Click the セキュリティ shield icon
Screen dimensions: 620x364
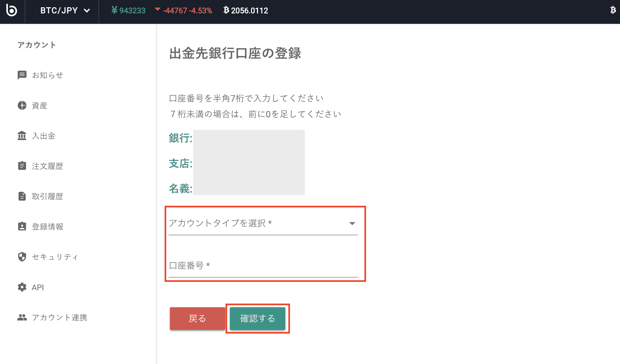(x=22, y=257)
